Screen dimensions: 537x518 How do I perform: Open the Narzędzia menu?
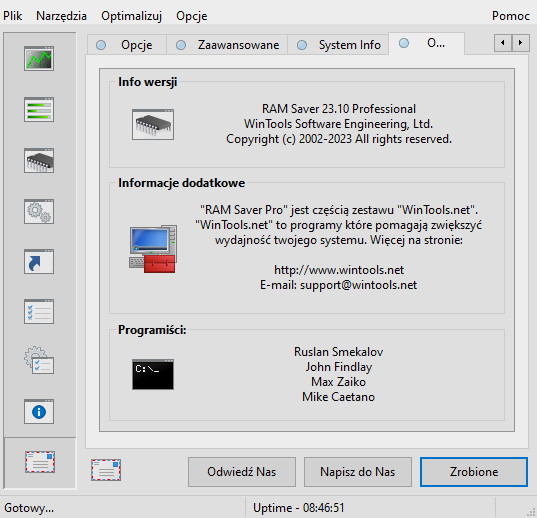pos(61,16)
